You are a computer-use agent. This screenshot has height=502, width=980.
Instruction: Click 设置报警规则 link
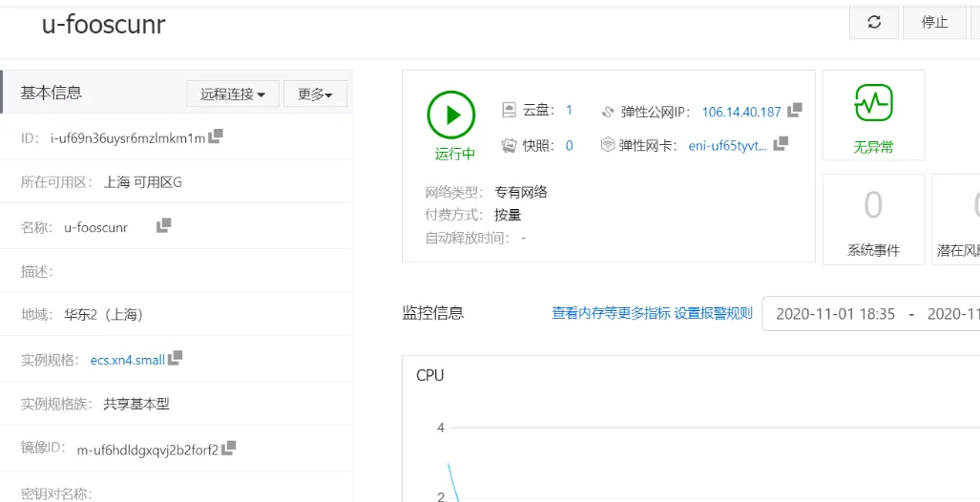pyautogui.click(x=714, y=313)
